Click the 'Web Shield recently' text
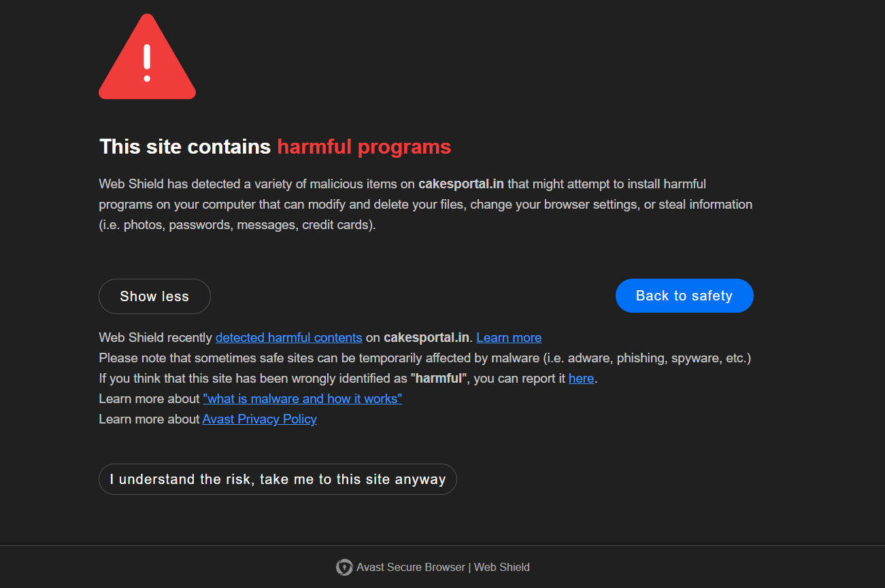This screenshot has width=885, height=588. pos(156,338)
